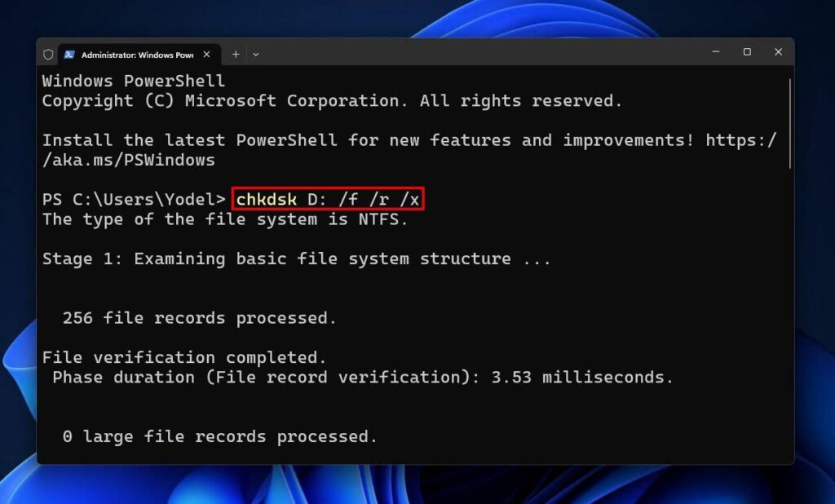Click the Phase duration milliseconds line

(x=359, y=377)
